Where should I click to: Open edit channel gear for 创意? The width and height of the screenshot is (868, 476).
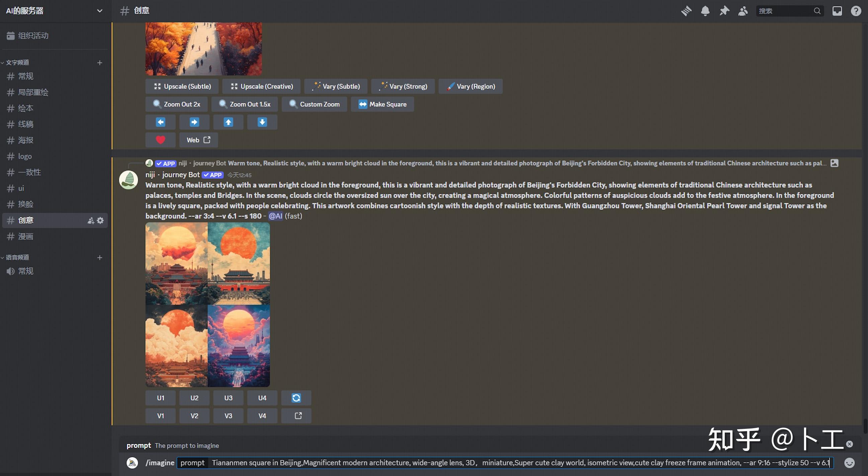[100, 221]
